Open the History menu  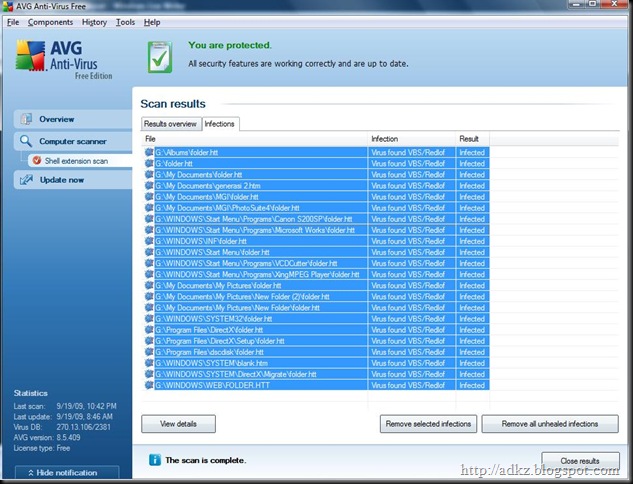click(x=94, y=22)
